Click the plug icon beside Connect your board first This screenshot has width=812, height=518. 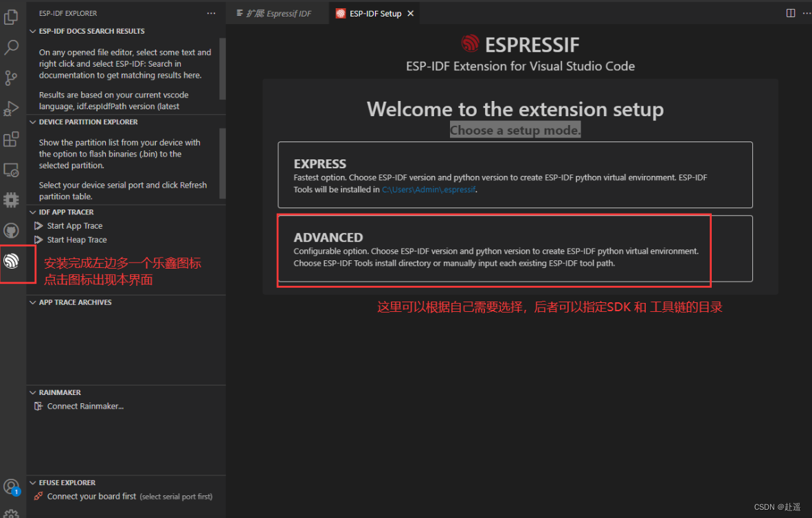tap(38, 496)
